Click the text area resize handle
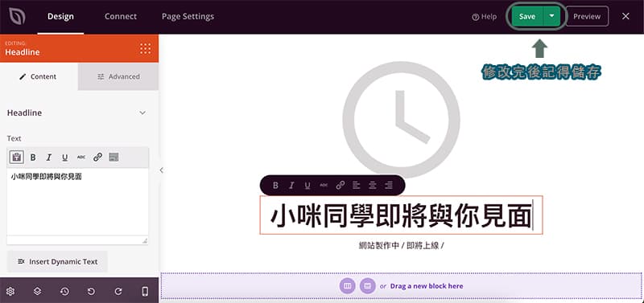644x303 pixels. [145, 240]
